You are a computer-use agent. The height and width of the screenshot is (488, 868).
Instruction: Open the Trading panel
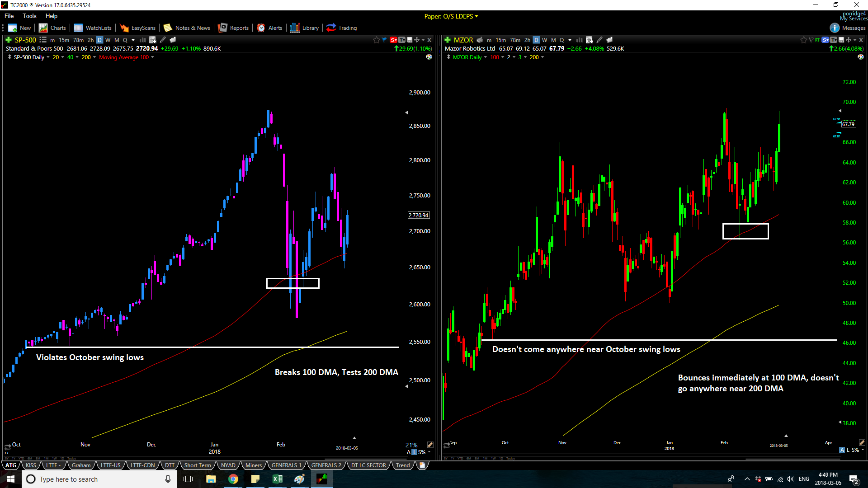point(341,28)
